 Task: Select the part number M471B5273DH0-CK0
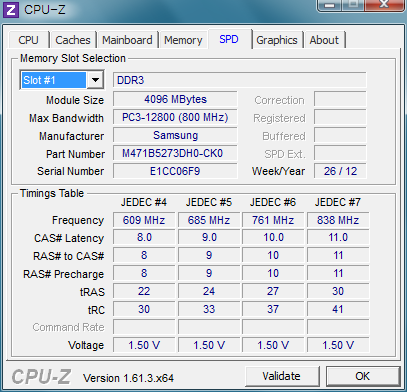175,153
